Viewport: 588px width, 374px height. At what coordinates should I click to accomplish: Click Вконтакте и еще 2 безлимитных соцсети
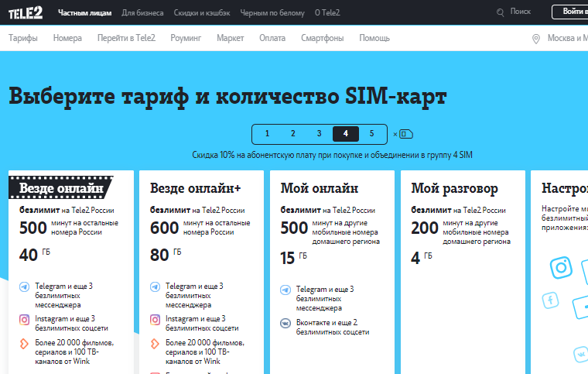333,327
